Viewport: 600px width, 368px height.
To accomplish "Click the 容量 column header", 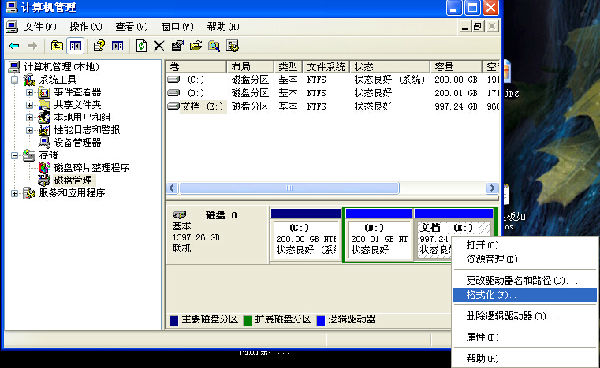I will click(455, 67).
